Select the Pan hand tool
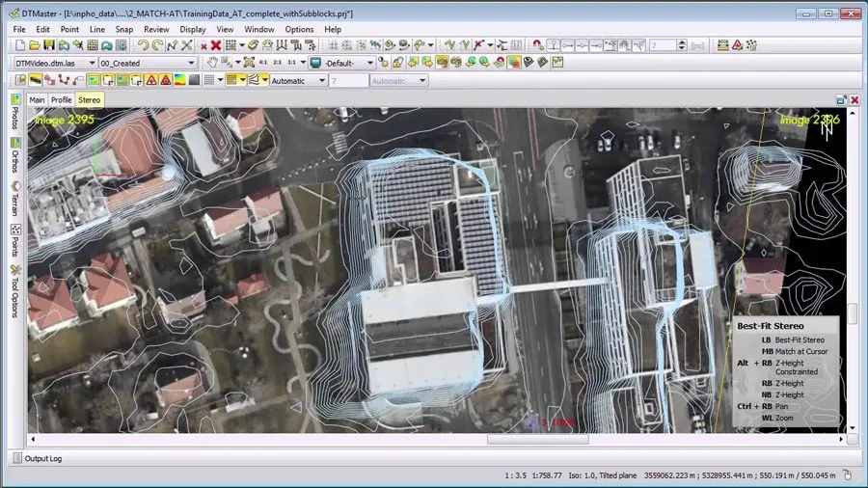This screenshot has height=488, width=868. click(212, 63)
